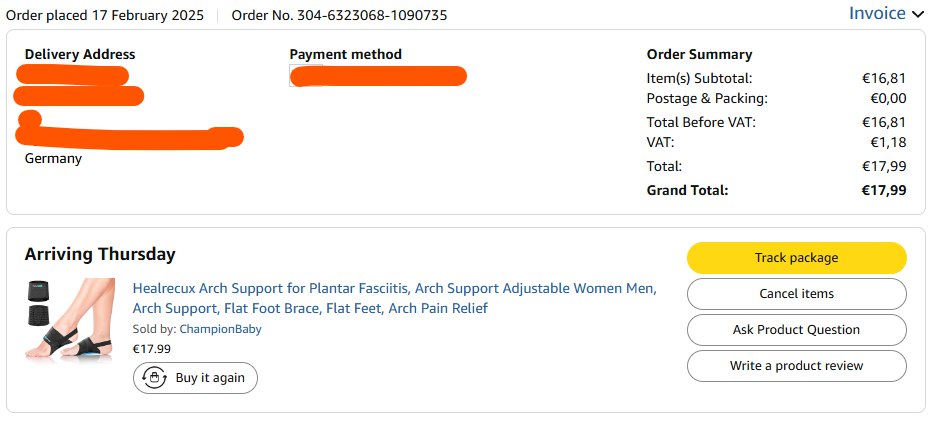Click the Arriving Thursday heading
935x421 pixels.
tap(100, 254)
